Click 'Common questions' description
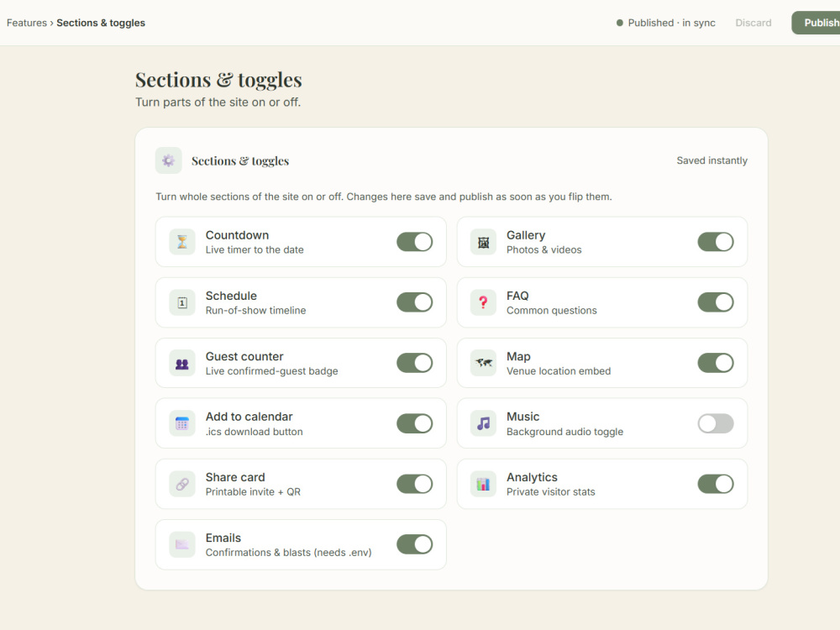The height and width of the screenshot is (630, 840). point(551,310)
